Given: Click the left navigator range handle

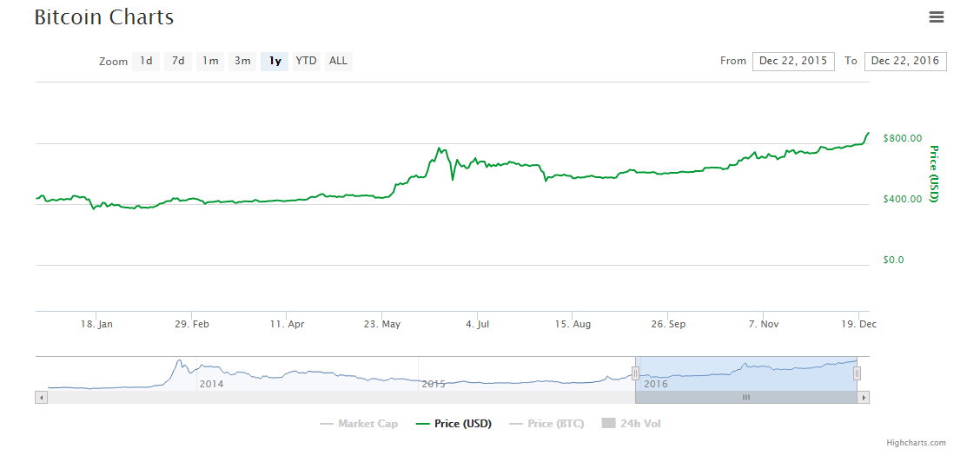Looking at the screenshot, I should click(x=635, y=373).
